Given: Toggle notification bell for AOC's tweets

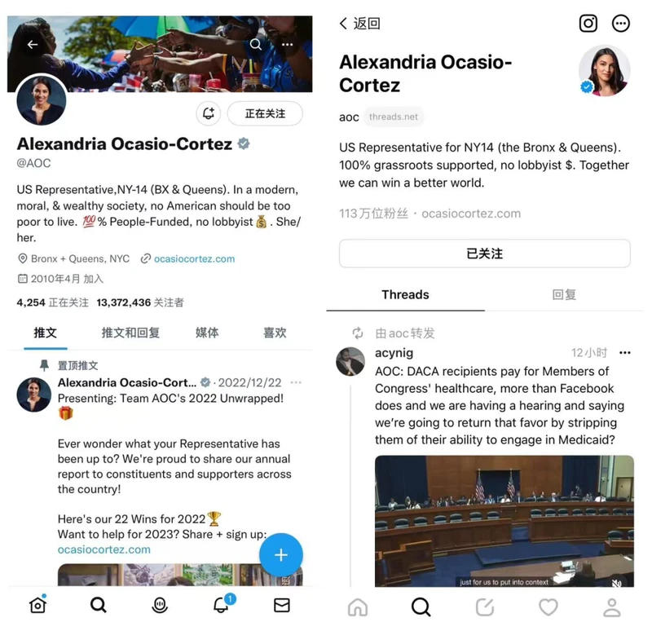Looking at the screenshot, I should [209, 113].
